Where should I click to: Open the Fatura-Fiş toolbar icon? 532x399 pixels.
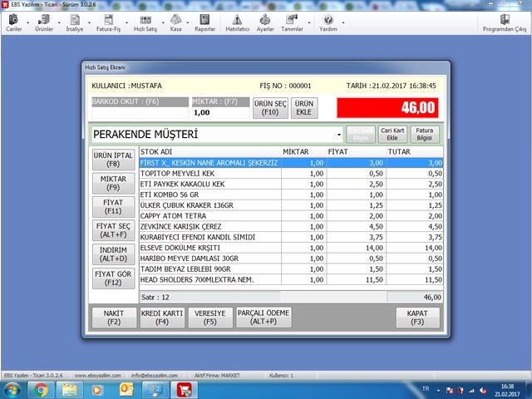pyautogui.click(x=108, y=22)
